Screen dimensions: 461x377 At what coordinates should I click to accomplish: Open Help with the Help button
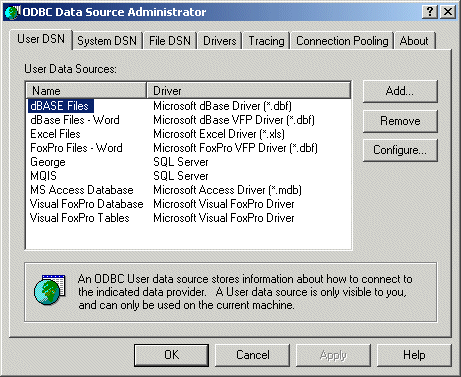point(414,355)
